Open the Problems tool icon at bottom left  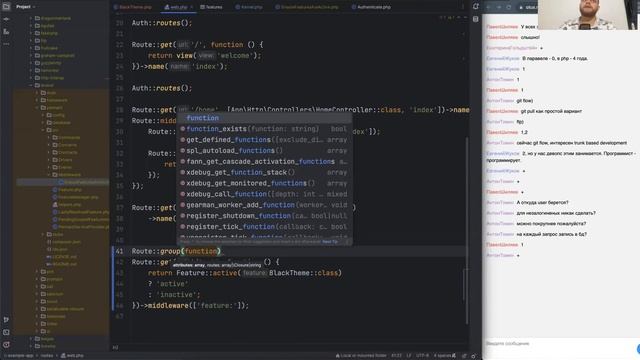[x=6, y=345]
